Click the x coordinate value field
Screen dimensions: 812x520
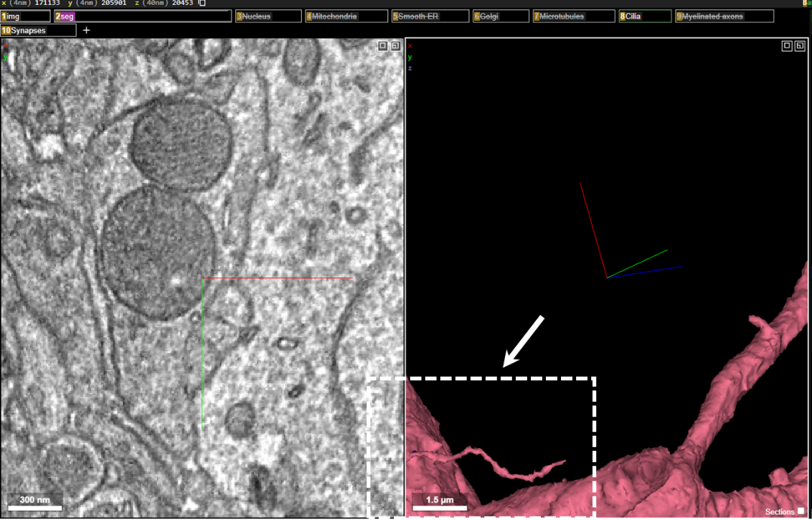coord(47,3)
